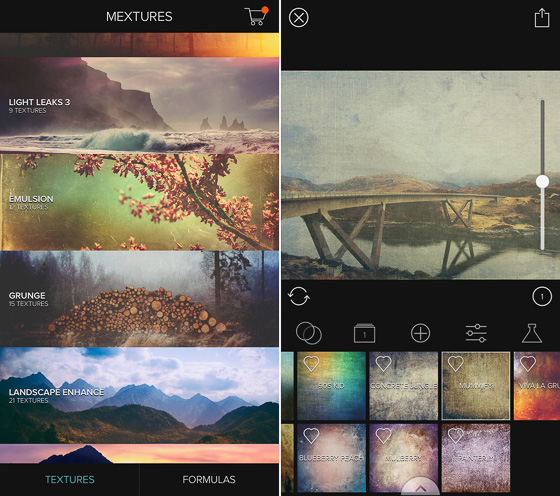
Task: Open the Grunge texture pack
Action: coord(139,299)
